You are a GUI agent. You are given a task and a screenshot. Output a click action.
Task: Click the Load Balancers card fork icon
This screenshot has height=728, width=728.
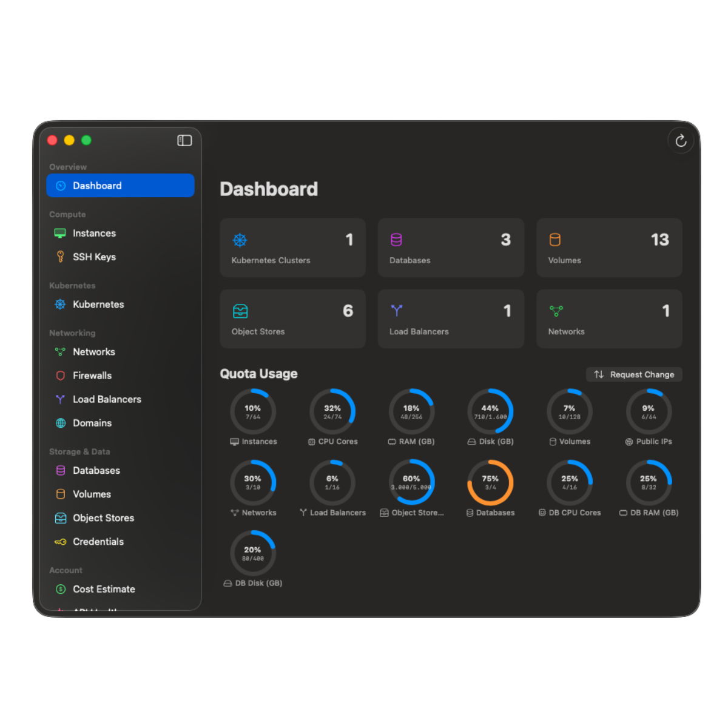(397, 311)
